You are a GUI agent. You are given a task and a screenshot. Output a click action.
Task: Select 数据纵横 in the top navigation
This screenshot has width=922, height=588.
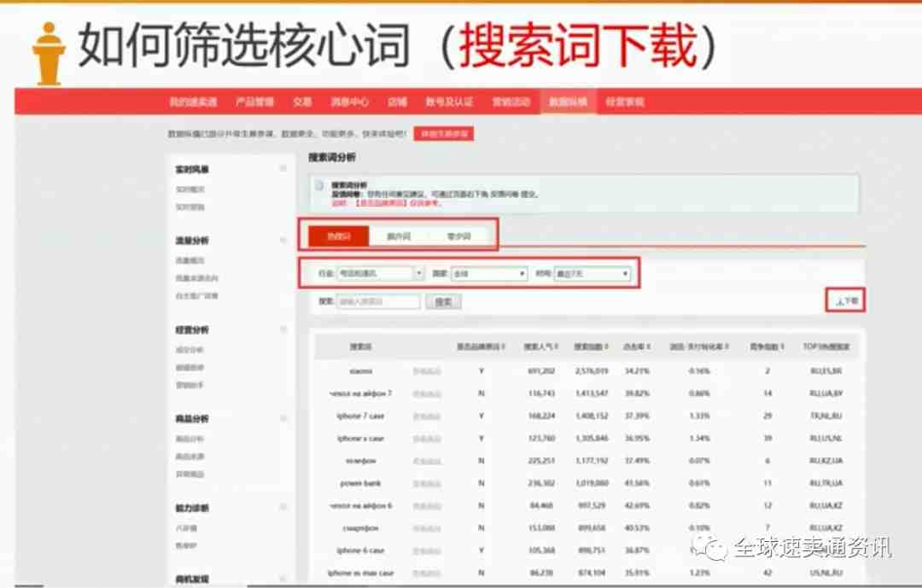(x=568, y=102)
